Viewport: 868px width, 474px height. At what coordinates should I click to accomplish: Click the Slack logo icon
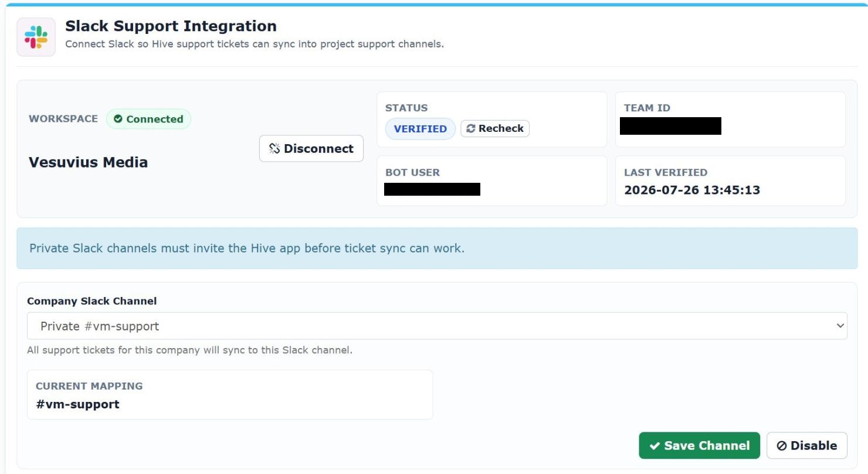pos(36,37)
